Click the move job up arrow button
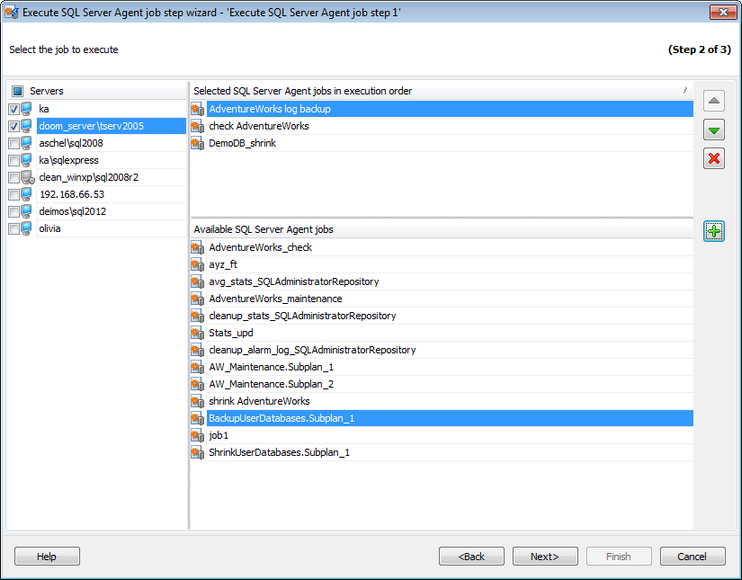Image resolution: width=742 pixels, height=580 pixels. click(714, 101)
